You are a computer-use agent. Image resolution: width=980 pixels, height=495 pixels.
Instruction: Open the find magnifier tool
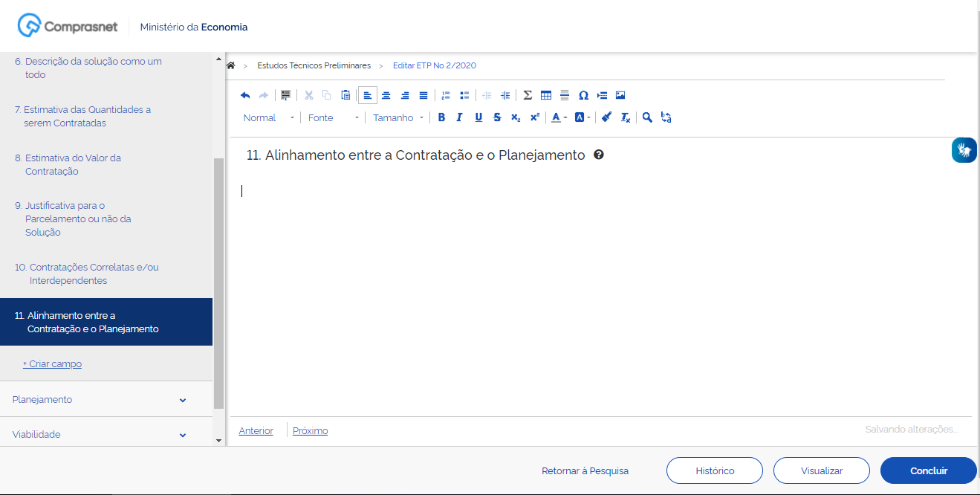click(647, 117)
